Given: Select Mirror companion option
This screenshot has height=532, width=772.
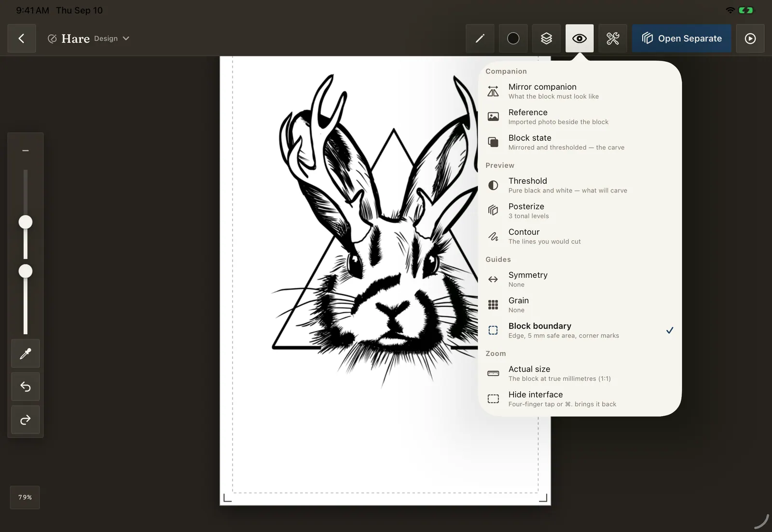Looking at the screenshot, I should coord(579,91).
